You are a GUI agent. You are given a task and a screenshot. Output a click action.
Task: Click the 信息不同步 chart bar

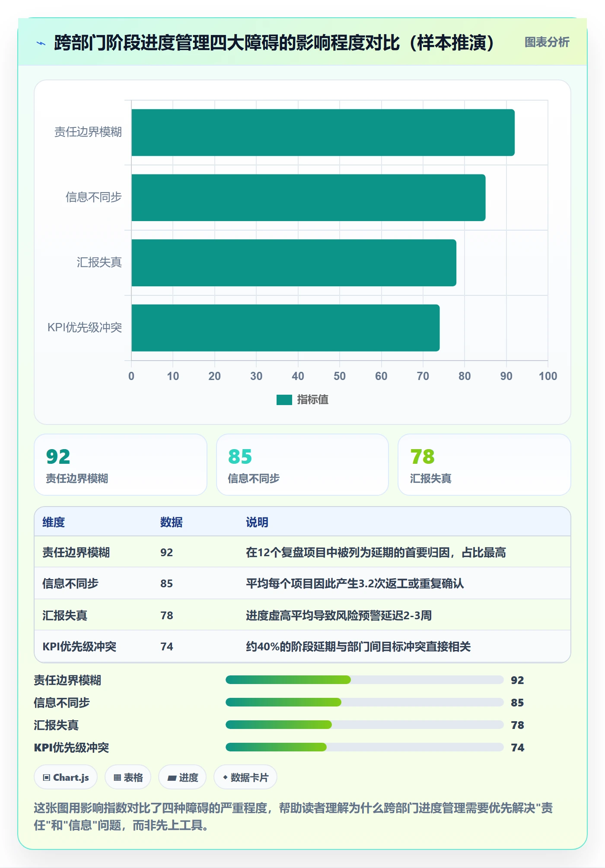309,198
